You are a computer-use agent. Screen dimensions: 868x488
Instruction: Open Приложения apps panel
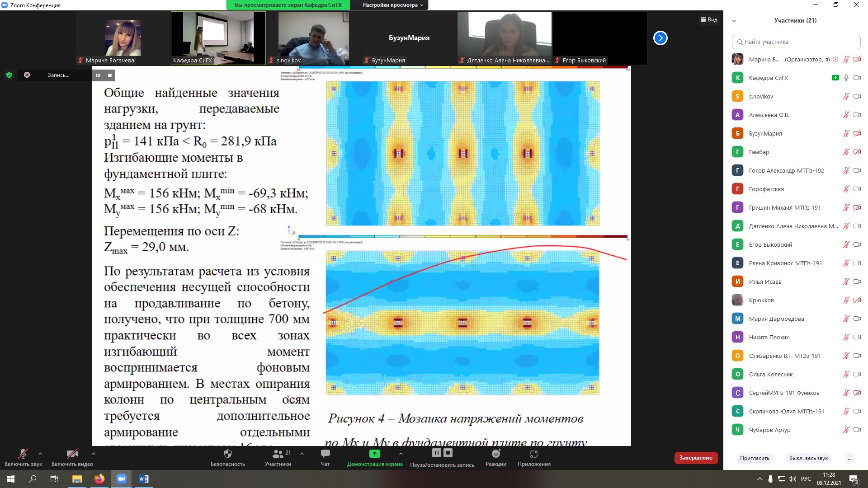pyautogui.click(x=534, y=457)
